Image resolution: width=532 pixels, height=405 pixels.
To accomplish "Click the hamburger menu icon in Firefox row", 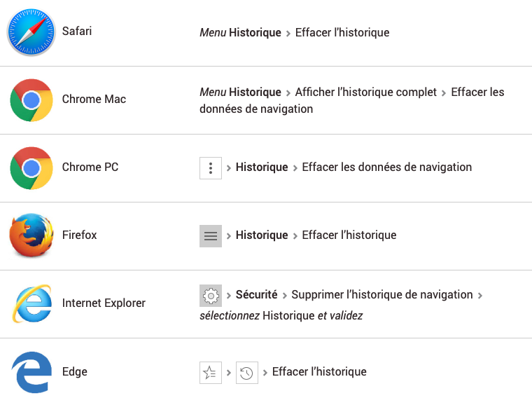I will (211, 236).
